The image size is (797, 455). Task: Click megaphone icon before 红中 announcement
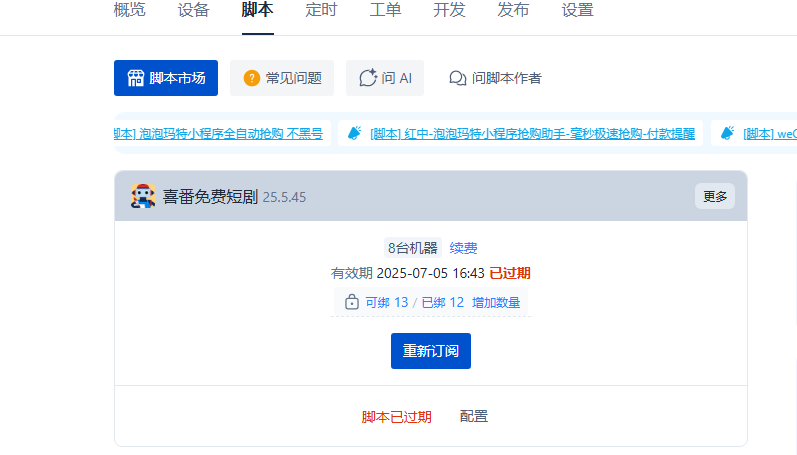pos(354,133)
